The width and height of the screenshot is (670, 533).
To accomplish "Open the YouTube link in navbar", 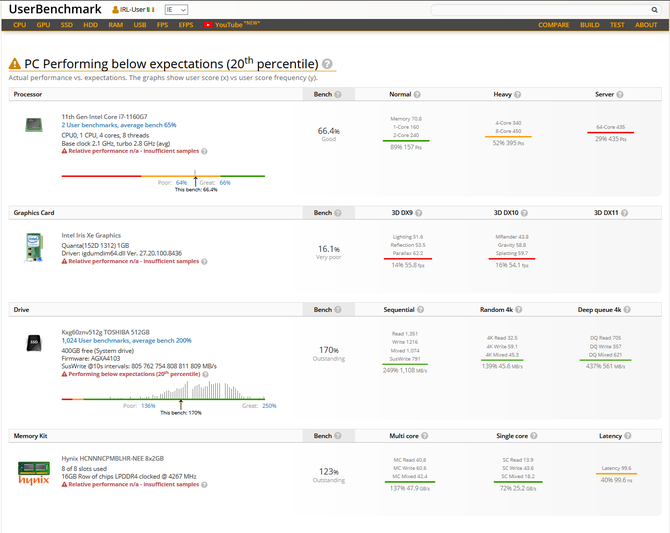I will pyautogui.click(x=232, y=25).
